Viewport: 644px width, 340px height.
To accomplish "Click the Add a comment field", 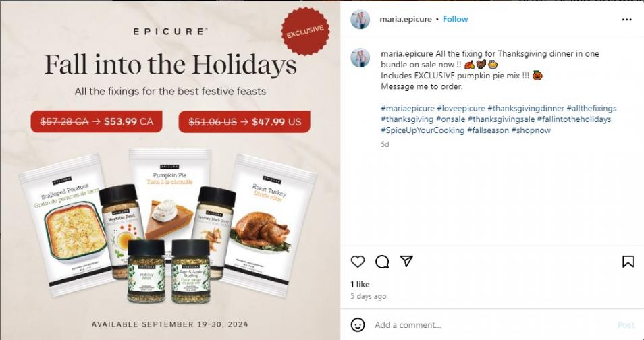I will tap(493, 324).
